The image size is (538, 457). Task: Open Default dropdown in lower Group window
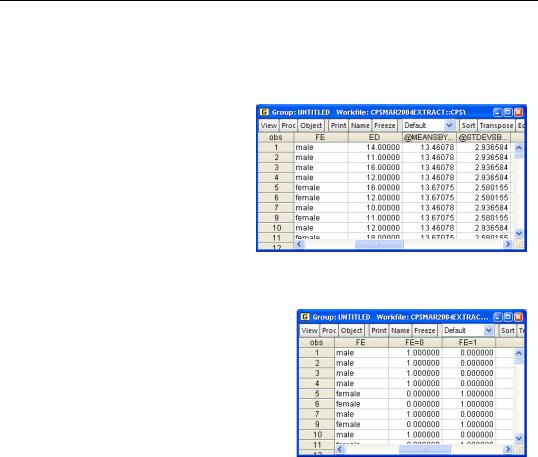pos(468,330)
